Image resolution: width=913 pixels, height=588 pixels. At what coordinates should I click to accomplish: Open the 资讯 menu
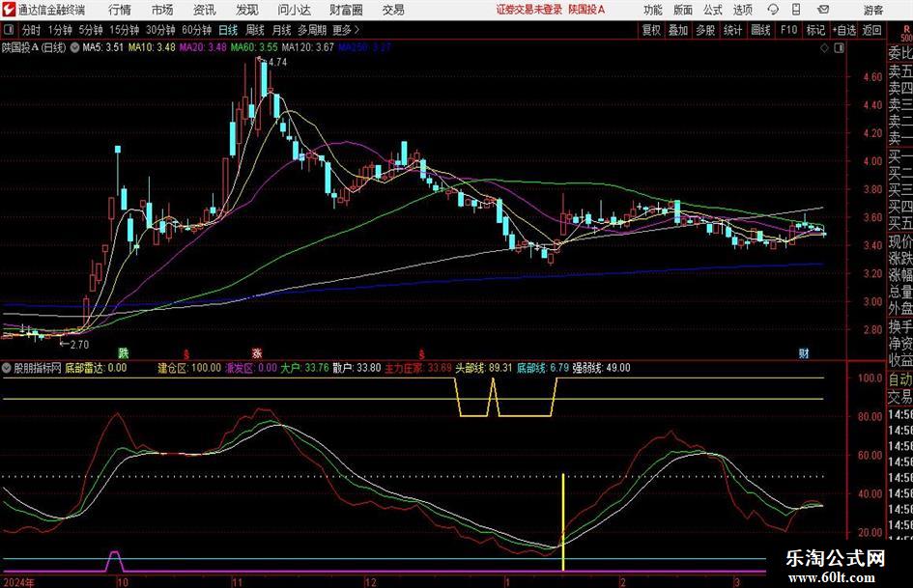coord(205,10)
